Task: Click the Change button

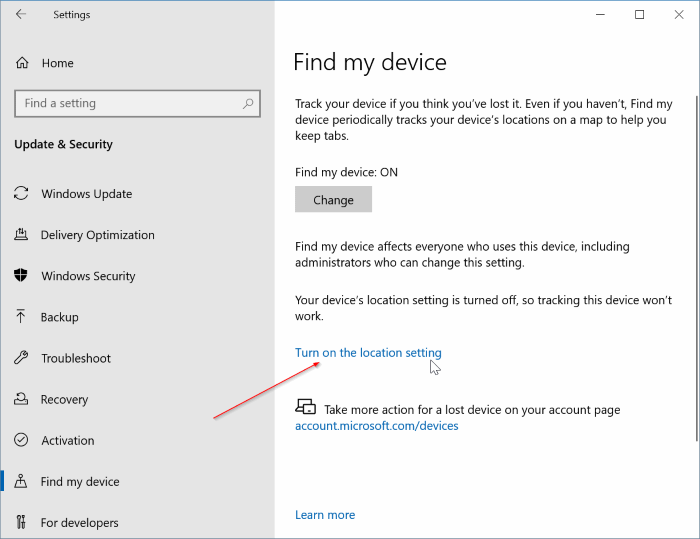Action: [333, 200]
